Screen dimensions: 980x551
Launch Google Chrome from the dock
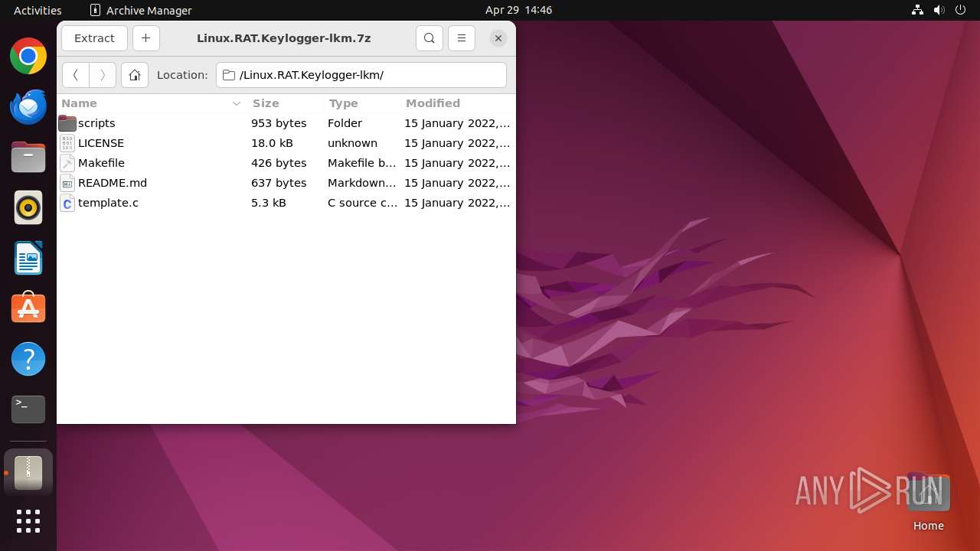tap(28, 56)
